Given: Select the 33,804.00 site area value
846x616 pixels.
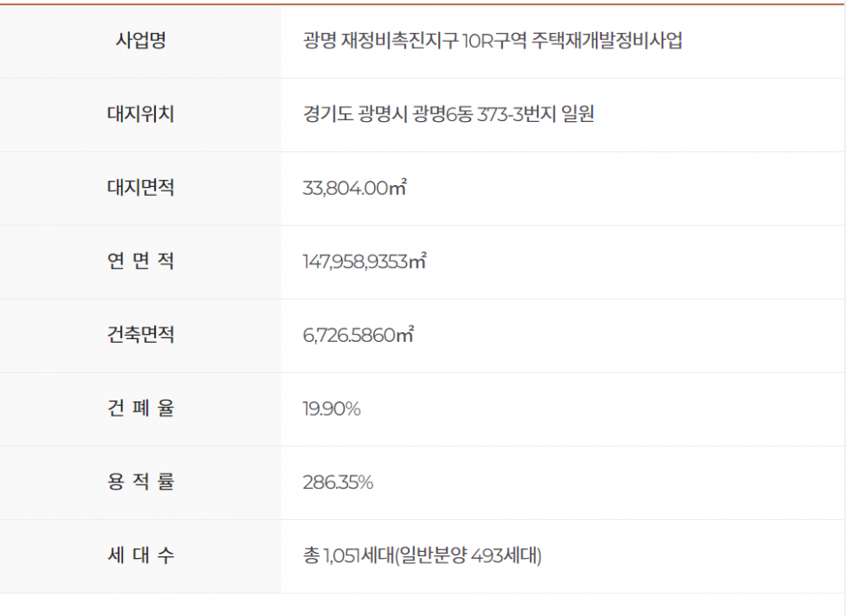Looking at the screenshot, I should pyautogui.click(x=346, y=189).
